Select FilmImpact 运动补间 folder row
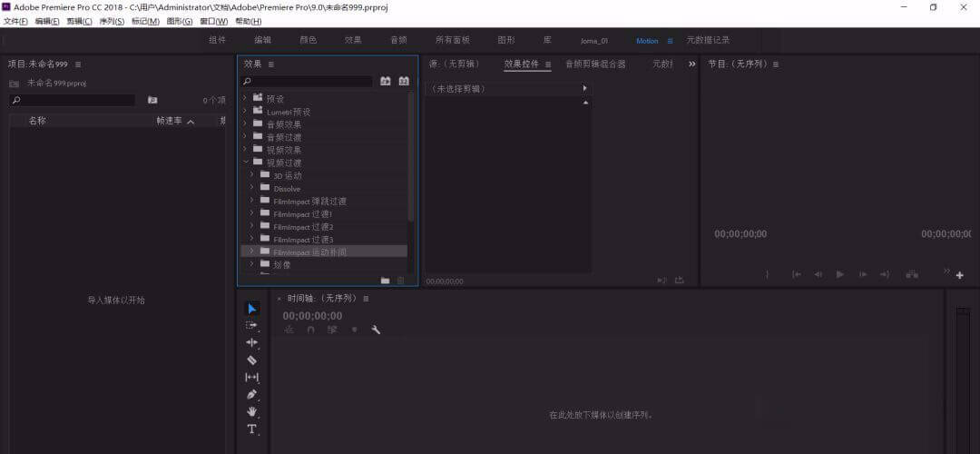The width and height of the screenshot is (980, 454). click(324, 252)
